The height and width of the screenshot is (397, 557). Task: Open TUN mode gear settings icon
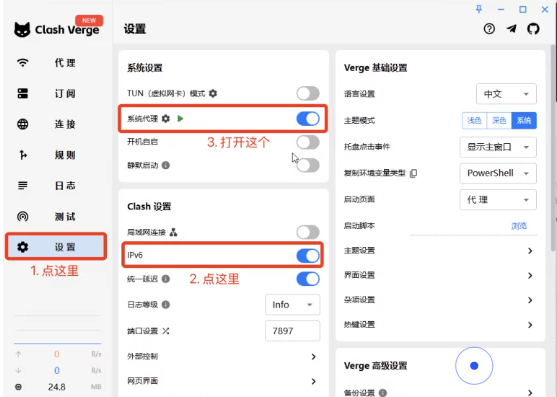pyautogui.click(x=213, y=93)
